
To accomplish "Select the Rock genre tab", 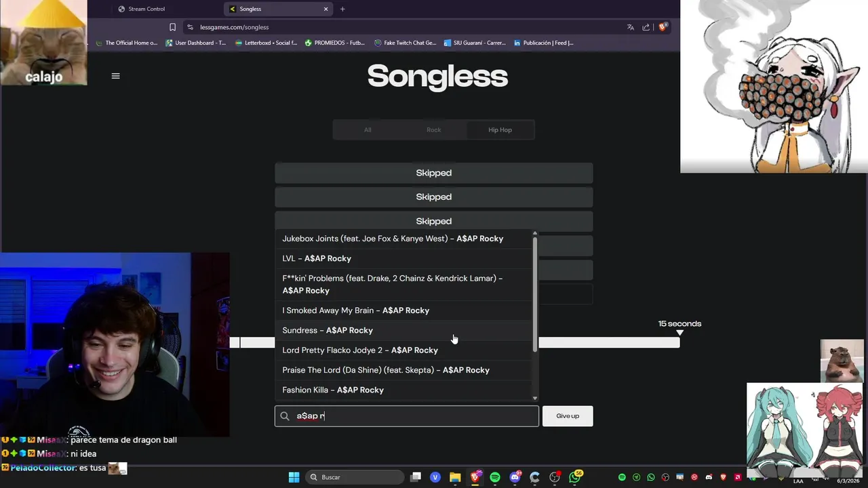I will pos(434,129).
